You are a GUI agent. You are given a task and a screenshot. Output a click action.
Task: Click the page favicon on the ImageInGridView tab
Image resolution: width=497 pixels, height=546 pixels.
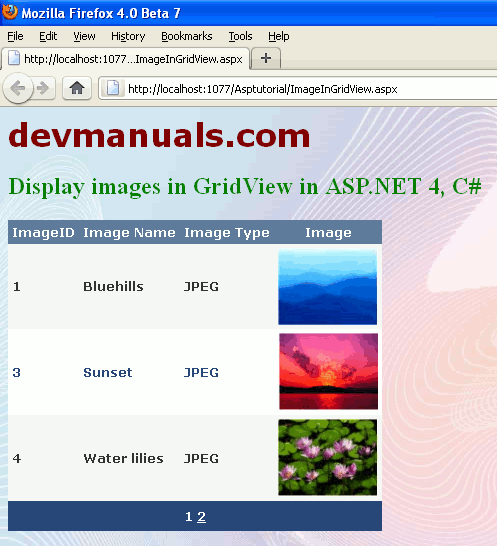click(14, 58)
